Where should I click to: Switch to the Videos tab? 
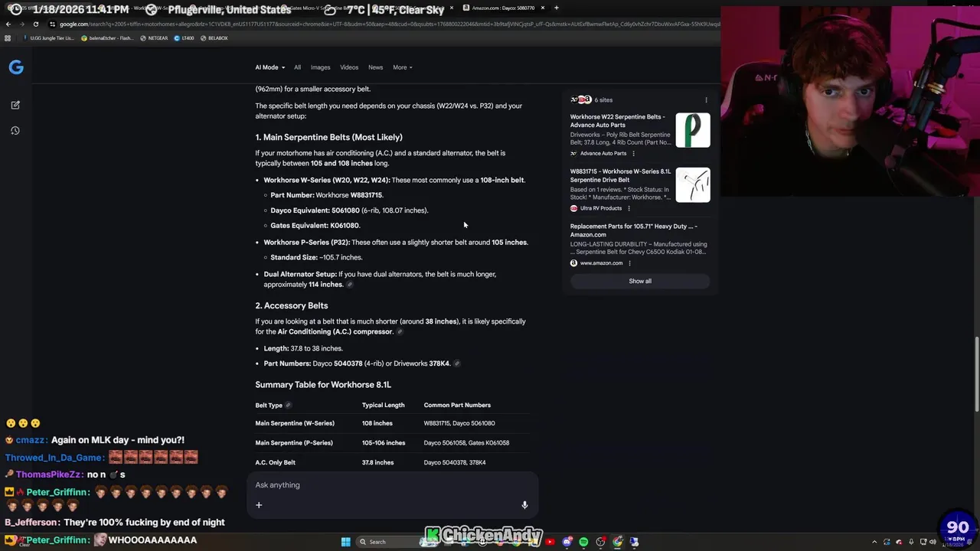(x=349, y=67)
